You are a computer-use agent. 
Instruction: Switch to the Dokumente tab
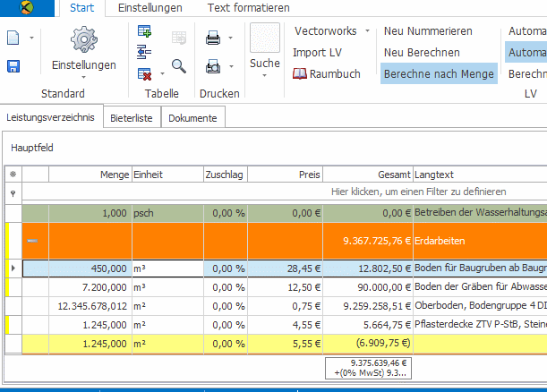[192, 118]
